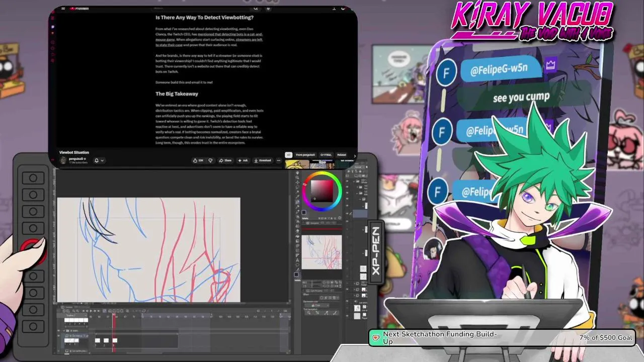
Task: Click the notification bell for penguinz0
Action: coord(97,160)
